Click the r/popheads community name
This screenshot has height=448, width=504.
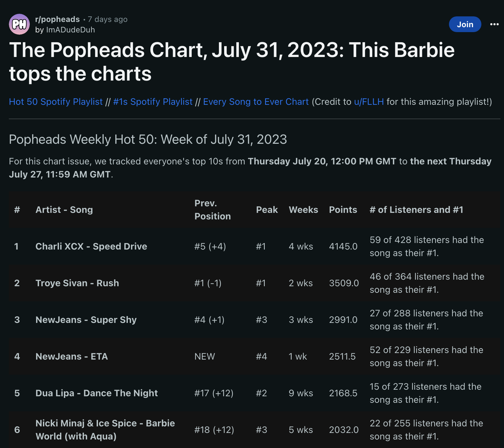pos(57,19)
